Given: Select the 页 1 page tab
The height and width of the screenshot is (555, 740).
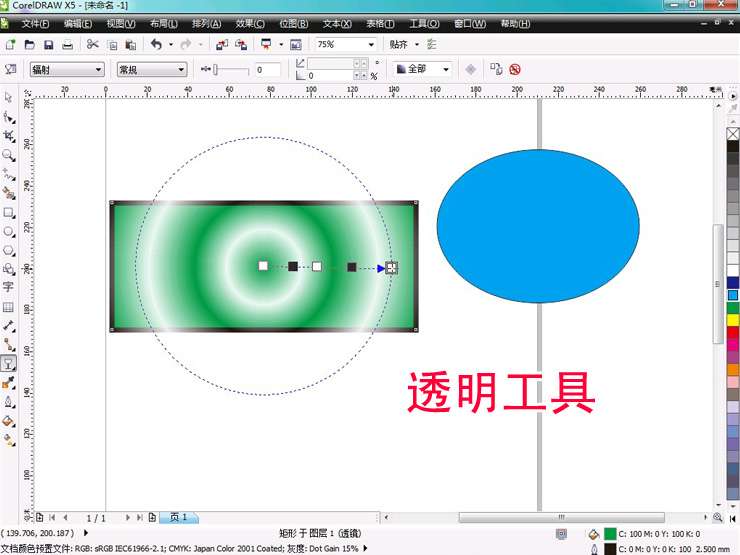Looking at the screenshot, I should tap(179, 518).
